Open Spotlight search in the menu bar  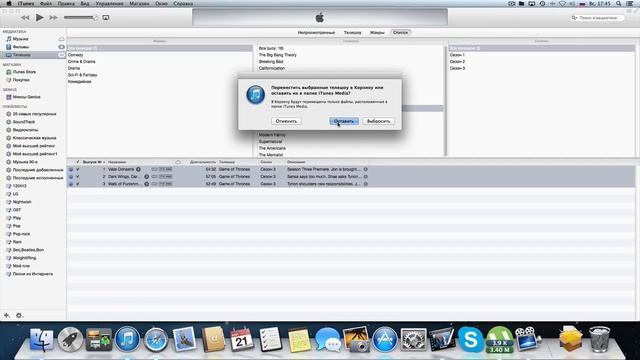[x=619, y=4]
